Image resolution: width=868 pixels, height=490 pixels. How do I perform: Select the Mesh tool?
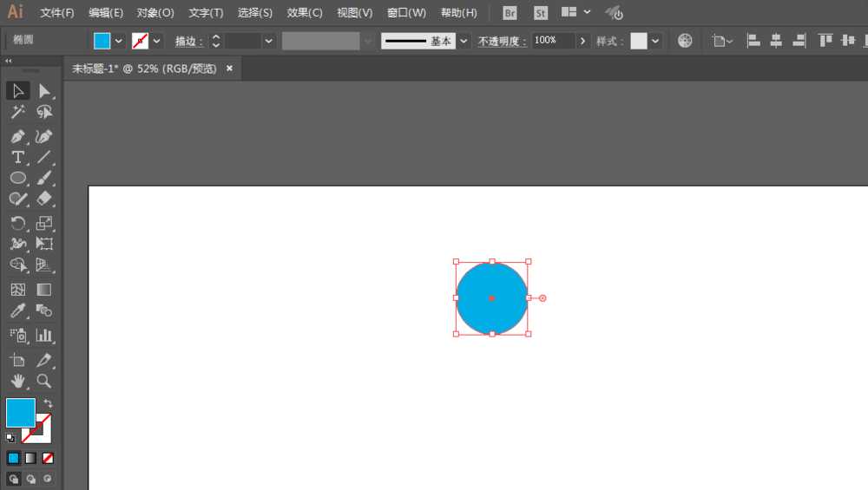[x=17, y=290]
